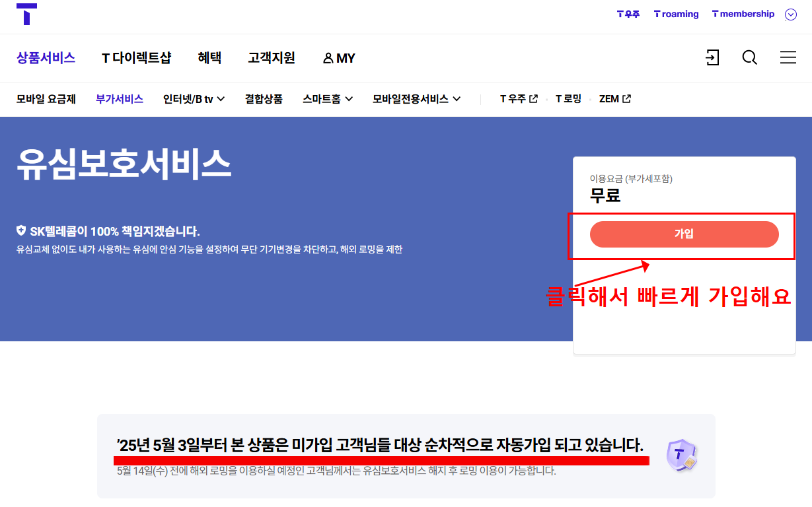Expand the 인터넷/B tv dropdown
This screenshot has height=507, width=812.
(x=194, y=99)
